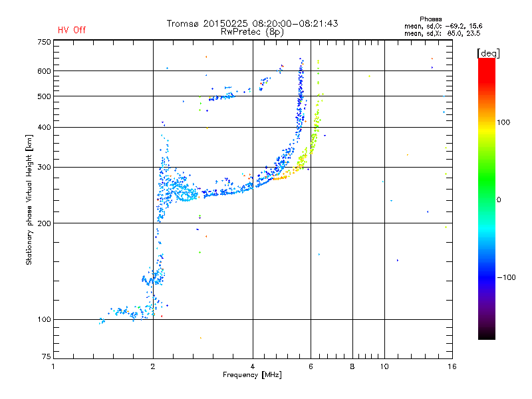532x399 pixels.
Task: Click colorbar tick label '100'
Action: [503, 122]
